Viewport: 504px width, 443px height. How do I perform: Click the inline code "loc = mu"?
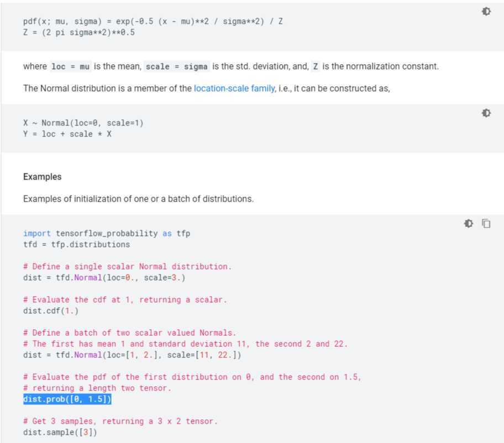click(70, 67)
